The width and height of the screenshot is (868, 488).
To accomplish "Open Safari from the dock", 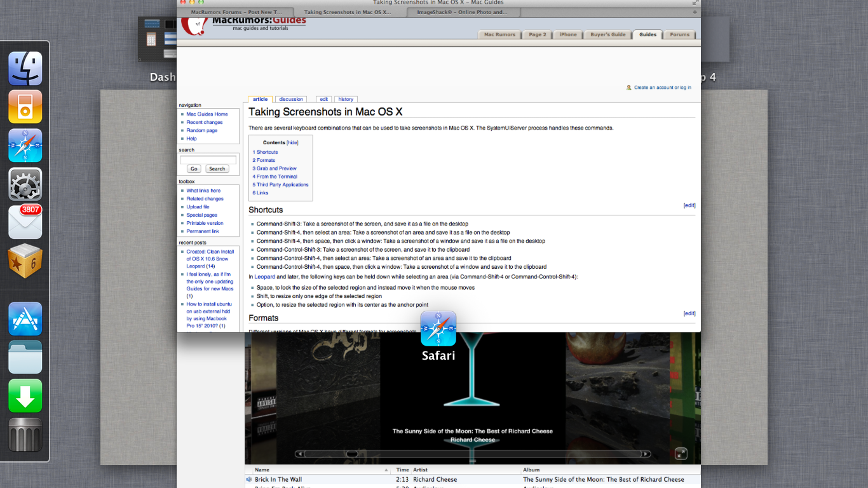I will coord(25,146).
